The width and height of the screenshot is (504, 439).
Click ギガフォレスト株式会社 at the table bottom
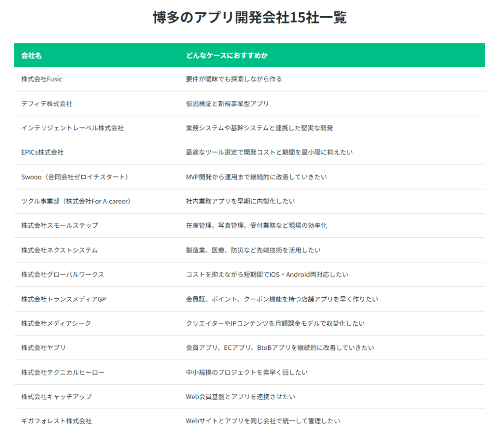[x=56, y=421]
